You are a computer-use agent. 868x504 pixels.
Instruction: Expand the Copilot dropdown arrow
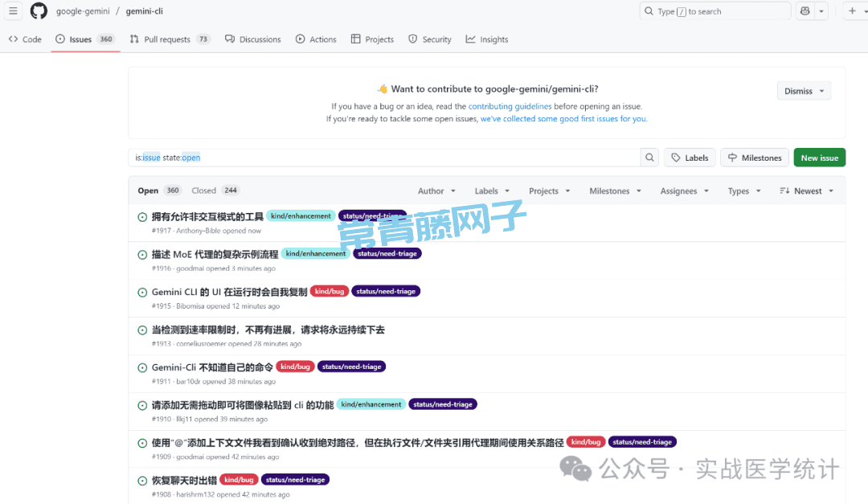821,11
